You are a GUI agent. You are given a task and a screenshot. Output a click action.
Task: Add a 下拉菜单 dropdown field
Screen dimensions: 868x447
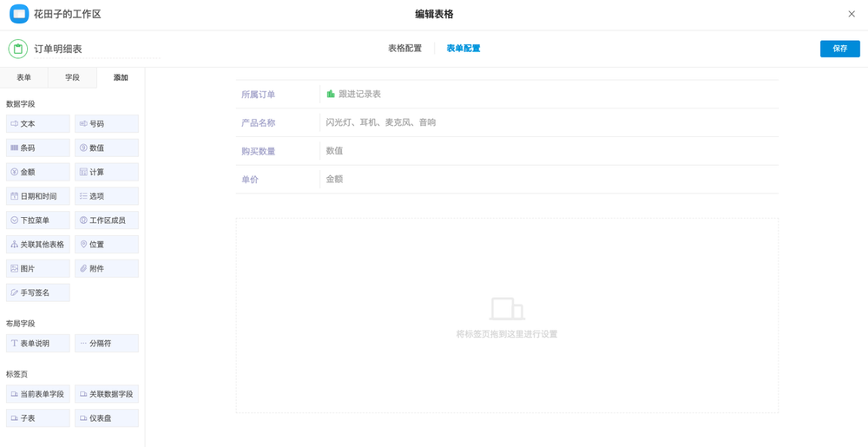37,220
